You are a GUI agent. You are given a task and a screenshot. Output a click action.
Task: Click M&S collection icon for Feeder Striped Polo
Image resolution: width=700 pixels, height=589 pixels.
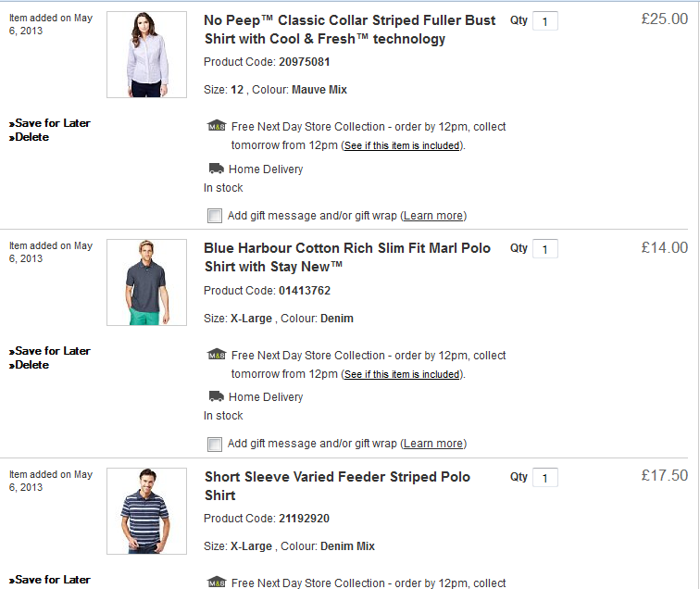(216, 583)
